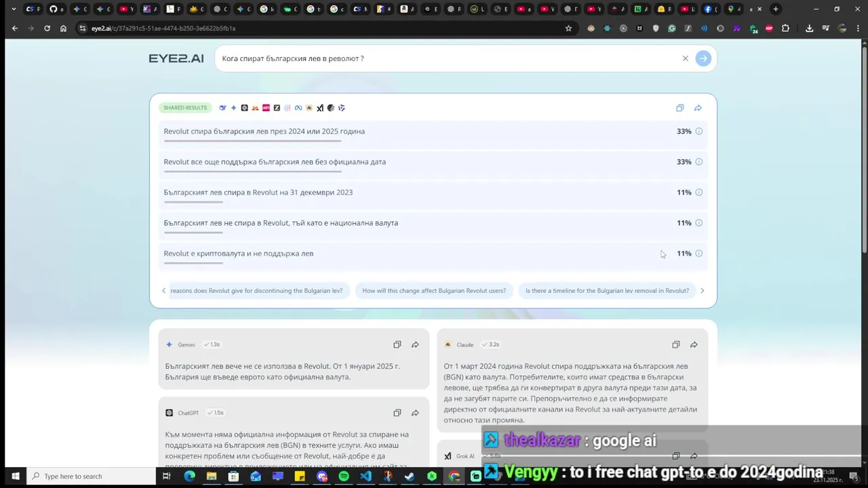The width and height of the screenshot is (868, 488).
Task: Open Steam from the taskbar
Action: tap(410, 476)
